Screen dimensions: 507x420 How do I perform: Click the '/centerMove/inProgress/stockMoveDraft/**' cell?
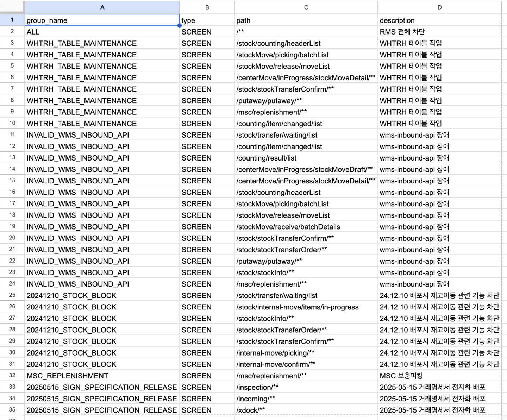(306, 170)
